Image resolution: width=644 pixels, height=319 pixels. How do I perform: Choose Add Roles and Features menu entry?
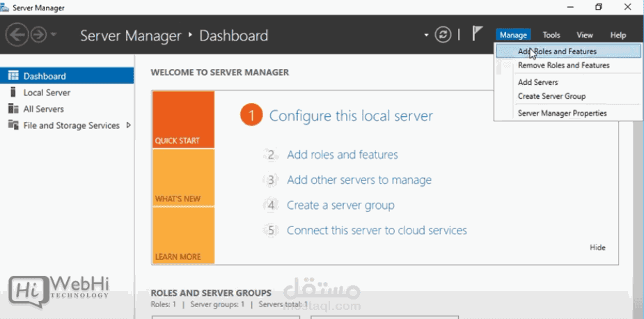click(568, 52)
